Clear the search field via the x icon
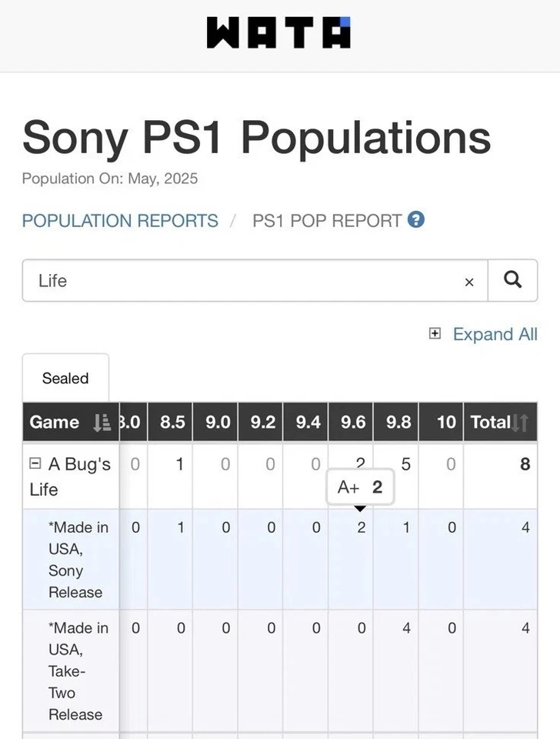 [469, 282]
